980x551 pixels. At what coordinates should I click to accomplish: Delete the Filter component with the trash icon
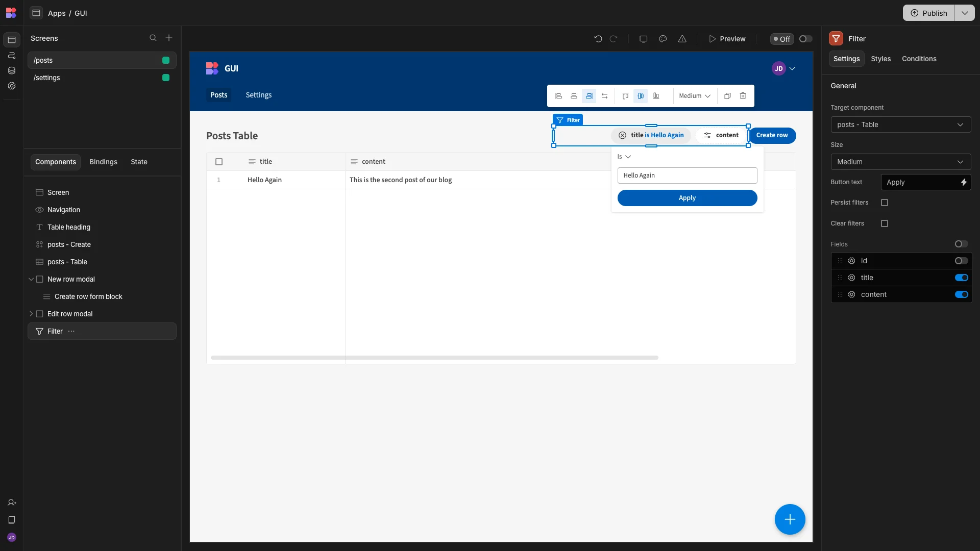click(743, 96)
